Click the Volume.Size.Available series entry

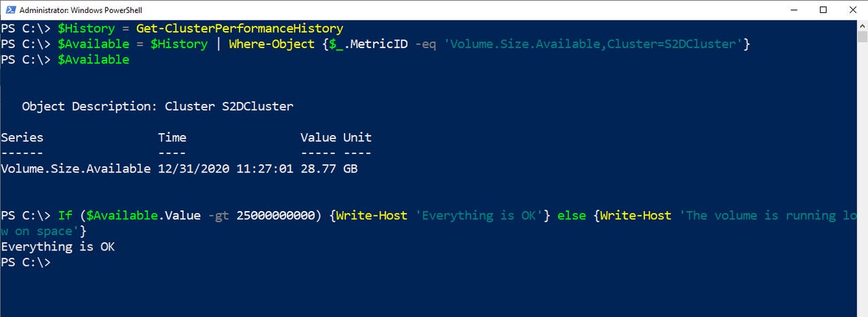coord(75,168)
